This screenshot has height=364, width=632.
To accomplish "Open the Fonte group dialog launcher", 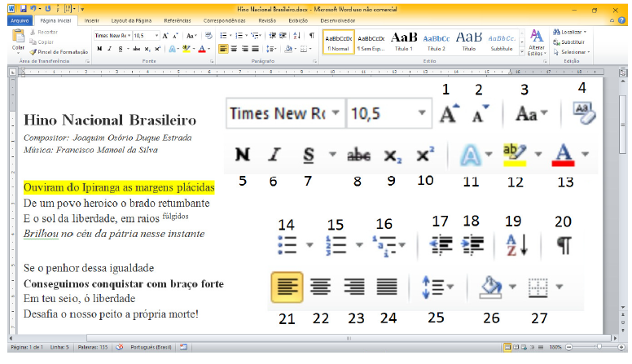I will 212,61.
